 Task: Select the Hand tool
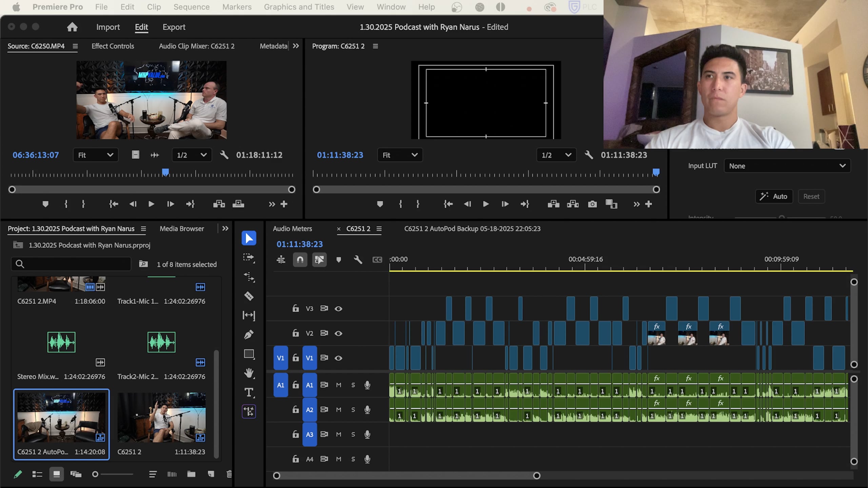pos(249,373)
